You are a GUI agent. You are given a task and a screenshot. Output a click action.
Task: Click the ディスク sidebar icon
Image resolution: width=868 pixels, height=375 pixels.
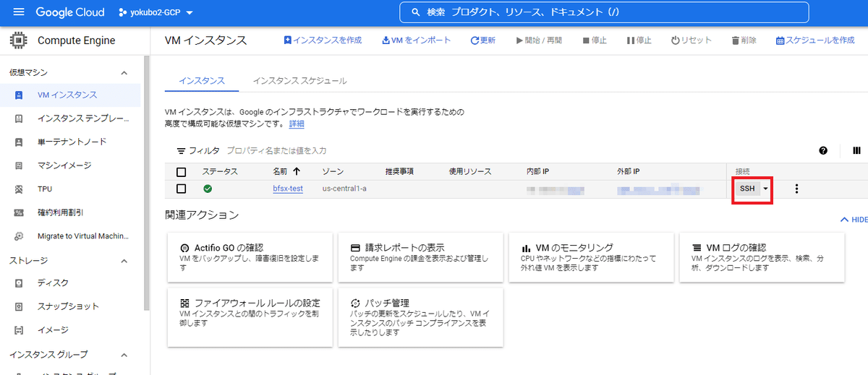point(20,283)
